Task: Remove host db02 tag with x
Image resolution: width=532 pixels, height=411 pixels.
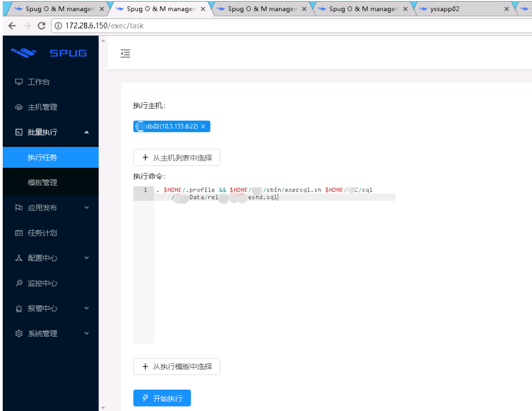Action: tap(203, 127)
